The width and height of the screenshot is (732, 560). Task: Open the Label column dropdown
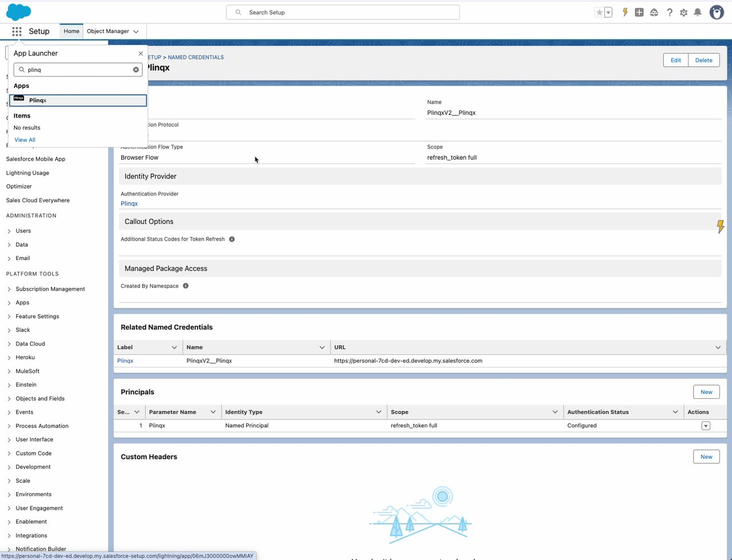(x=174, y=347)
